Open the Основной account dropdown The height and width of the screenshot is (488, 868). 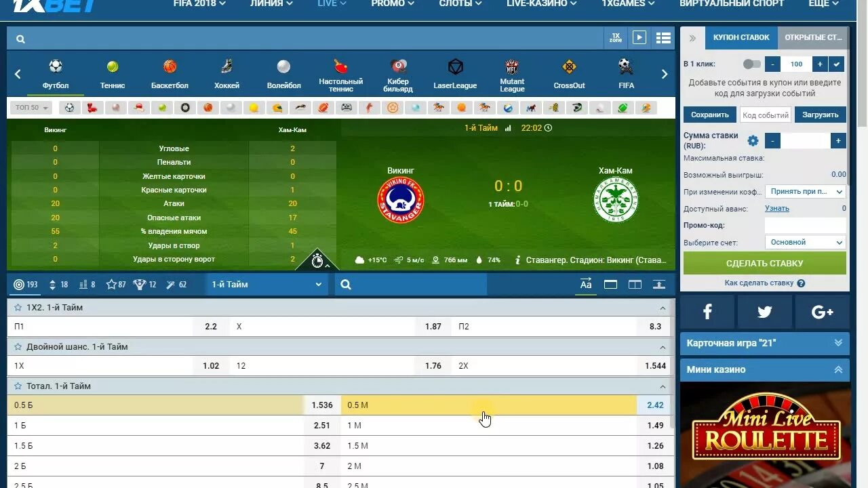point(805,243)
